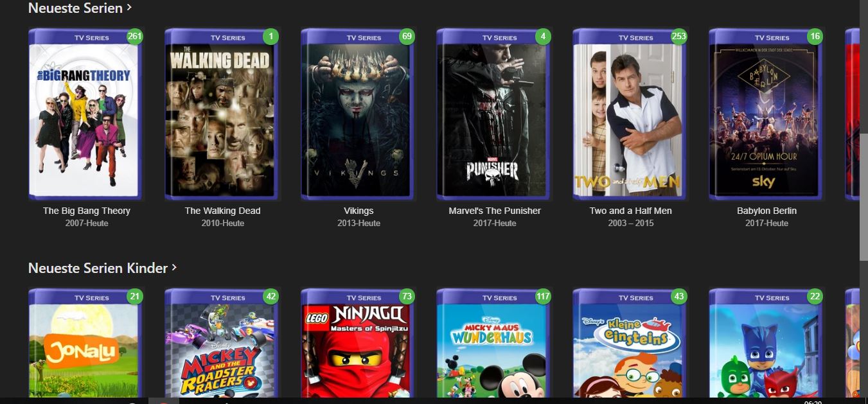The height and width of the screenshot is (404, 868).
Task: Click the green 16 badge on Babylon Berlin
Action: tap(815, 36)
